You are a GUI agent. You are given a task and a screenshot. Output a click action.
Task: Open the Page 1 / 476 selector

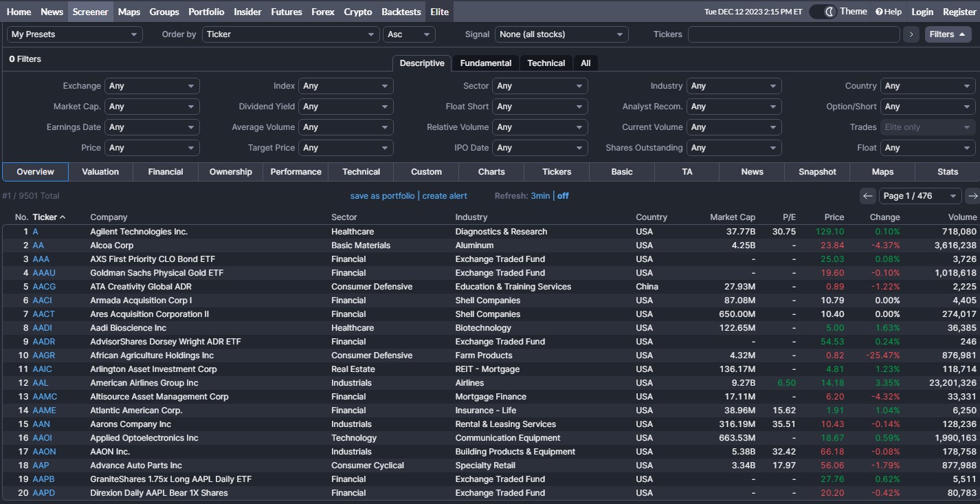[920, 196]
